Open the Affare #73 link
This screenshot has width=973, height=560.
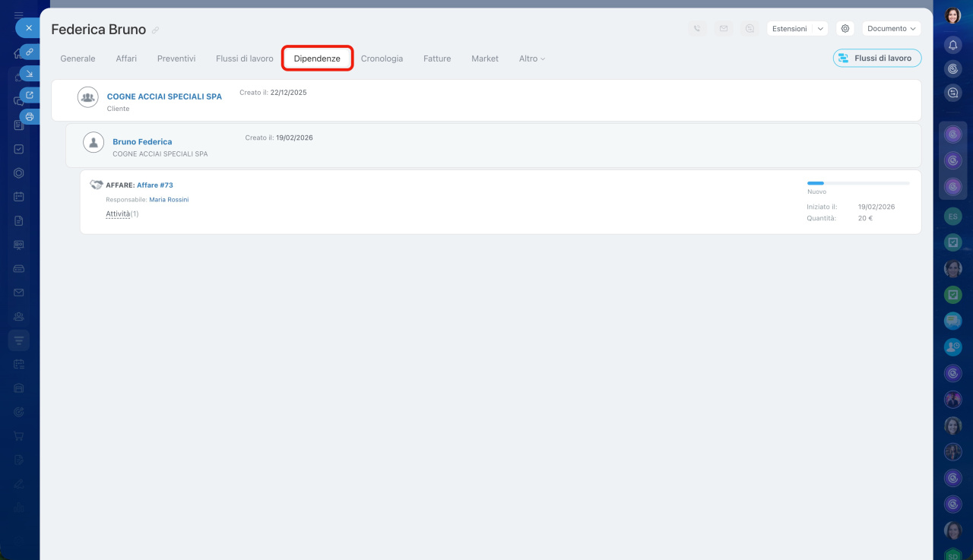pyautogui.click(x=155, y=185)
